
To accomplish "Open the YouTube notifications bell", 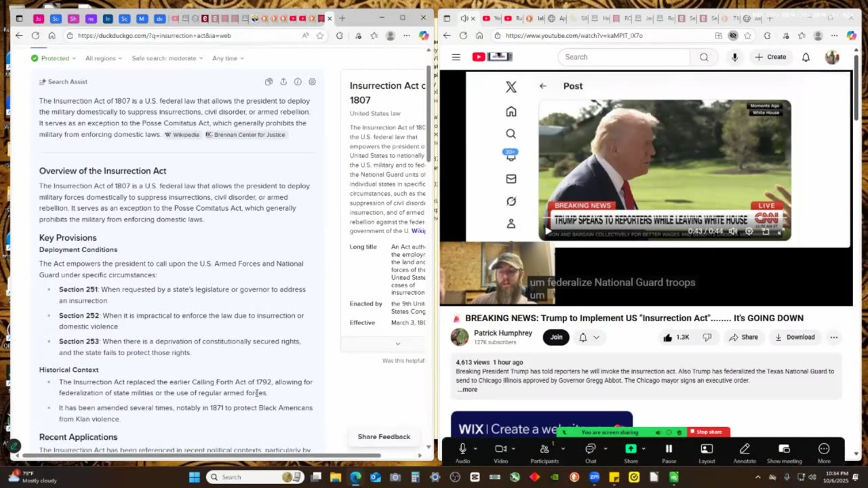I will coord(806,57).
